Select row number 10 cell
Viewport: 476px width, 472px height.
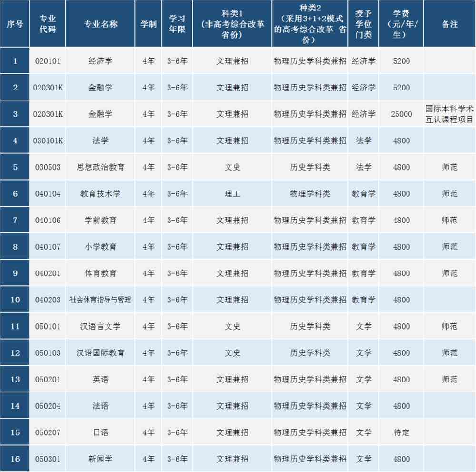(15, 300)
